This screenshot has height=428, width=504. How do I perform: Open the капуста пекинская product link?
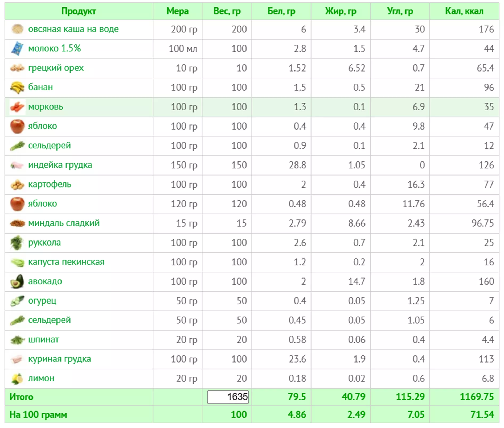click(x=66, y=262)
